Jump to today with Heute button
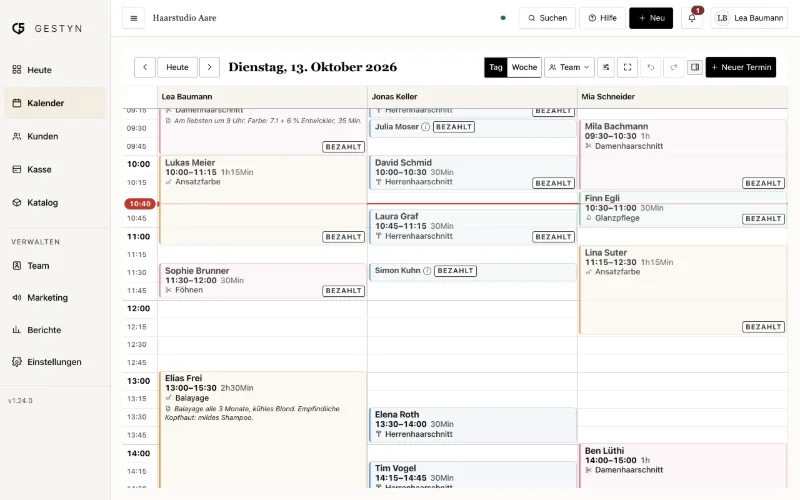Image resolution: width=800 pixels, height=500 pixels. pyautogui.click(x=177, y=67)
